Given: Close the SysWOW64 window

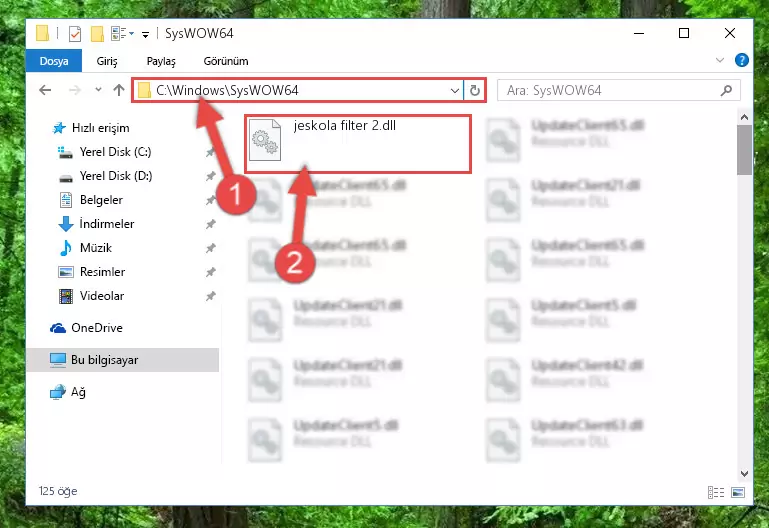Looking at the screenshot, I should (x=729, y=33).
